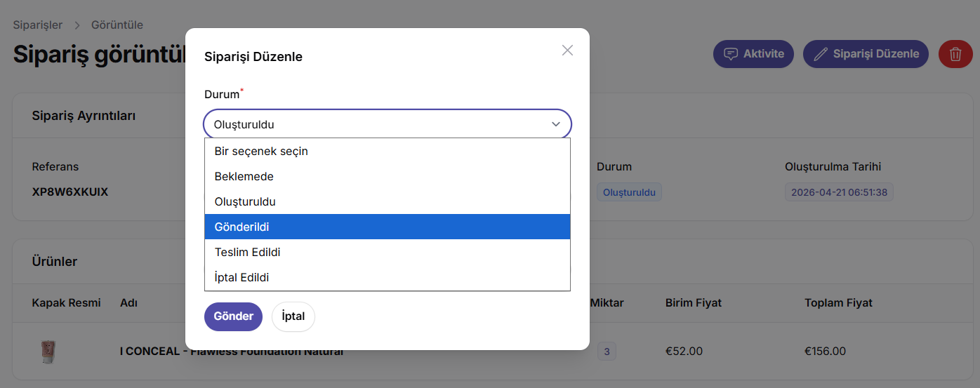The image size is (980, 388).
Task: Close the Siparişi Düzenle dialog with X
Action: point(567,50)
